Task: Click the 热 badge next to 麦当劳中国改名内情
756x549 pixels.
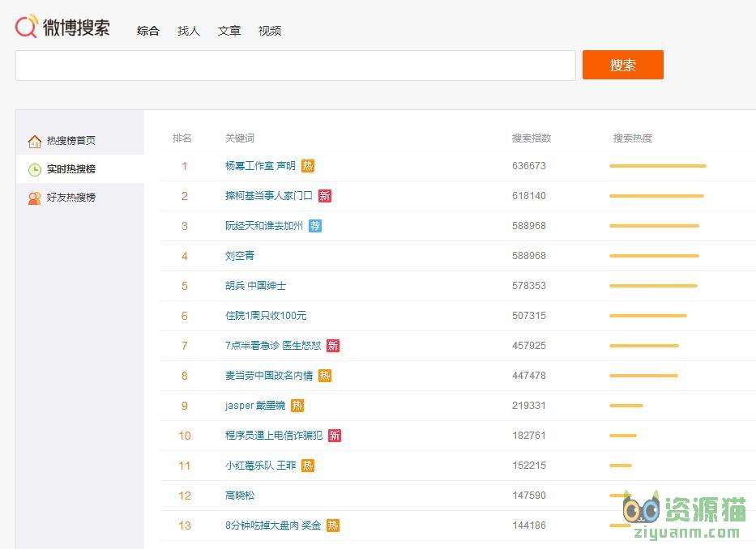Action: pyautogui.click(x=324, y=376)
